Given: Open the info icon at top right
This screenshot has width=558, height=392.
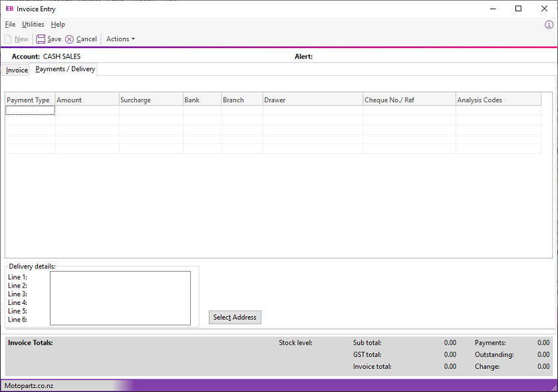Looking at the screenshot, I should click(x=549, y=25).
